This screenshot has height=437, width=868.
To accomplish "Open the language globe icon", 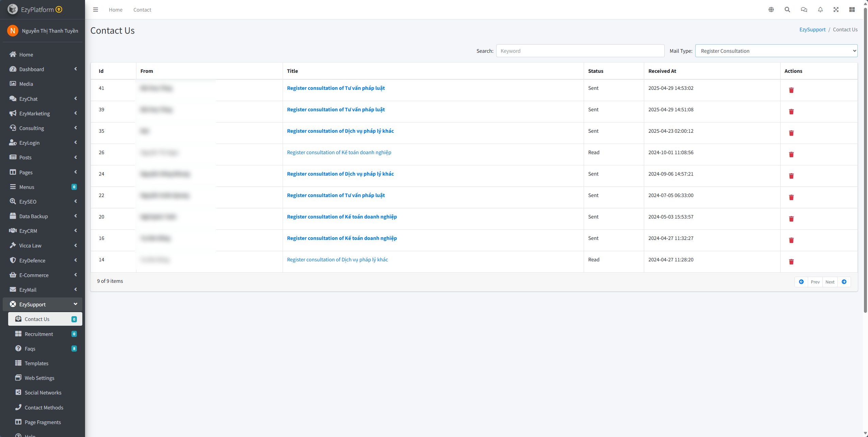I will tap(771, 10).
